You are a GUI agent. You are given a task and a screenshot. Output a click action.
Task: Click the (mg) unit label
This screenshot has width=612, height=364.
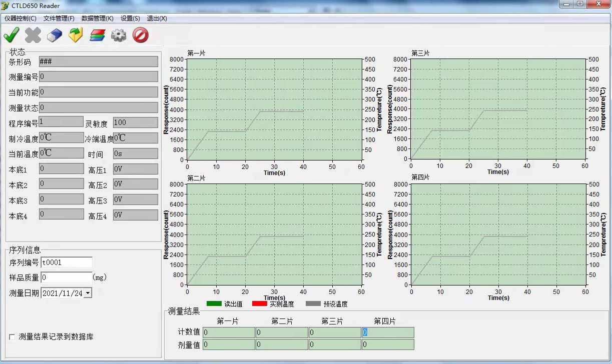pyautogui.click(x=100, y=277)
